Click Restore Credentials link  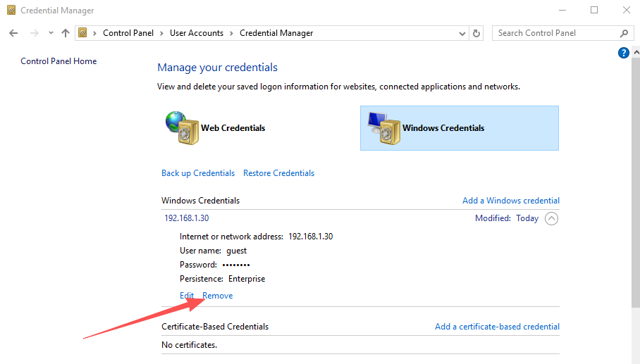(x=279, y=173)
